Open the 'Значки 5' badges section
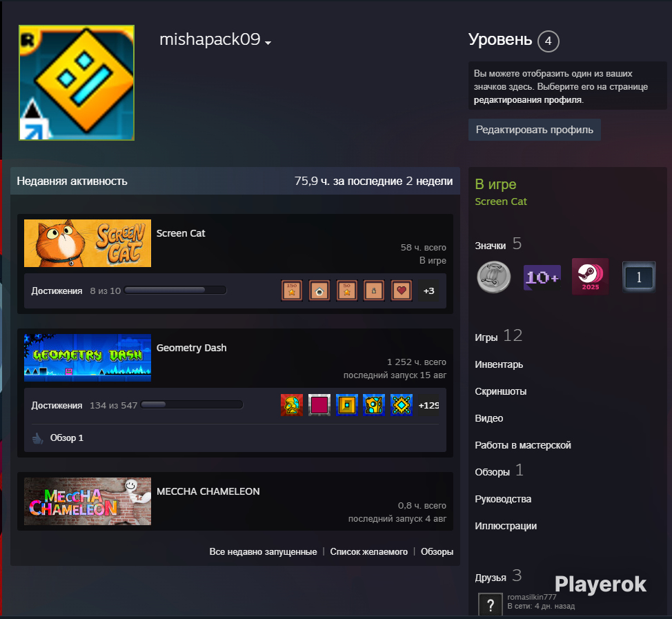672x619 pixels. pyautogui.click(x=498, y=244)
